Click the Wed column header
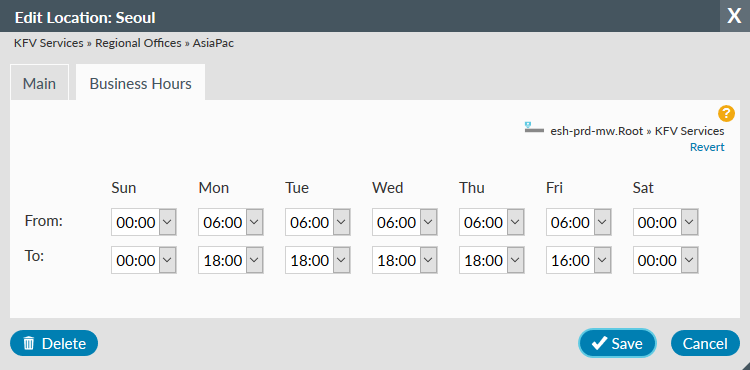The image size is (750, 370). click(x=388, y=188)
